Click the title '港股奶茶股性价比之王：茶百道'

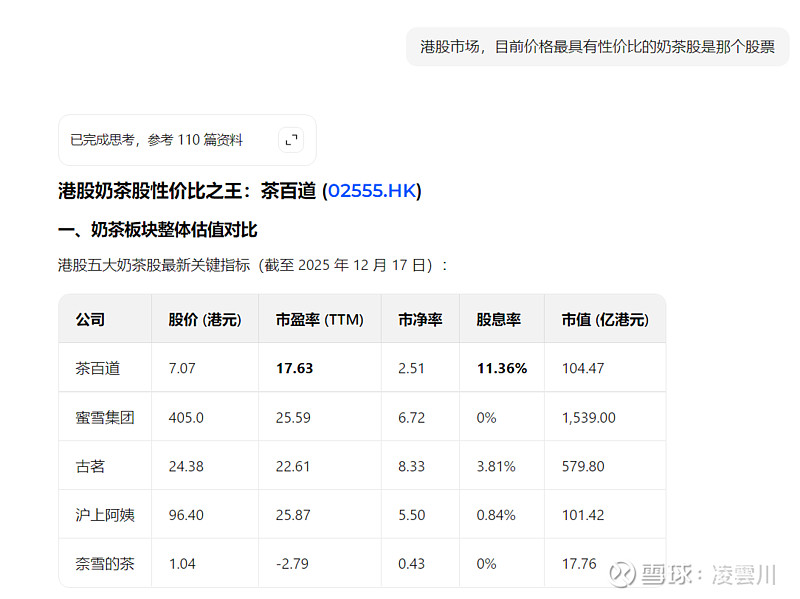pos(187,191)
